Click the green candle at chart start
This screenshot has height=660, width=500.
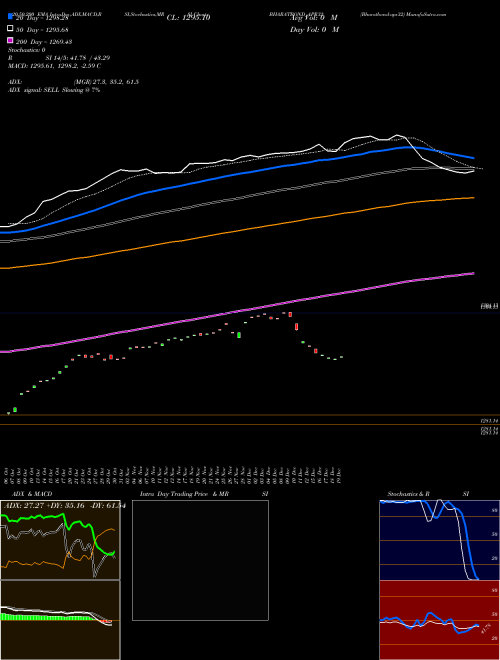[x=15, y=410]
